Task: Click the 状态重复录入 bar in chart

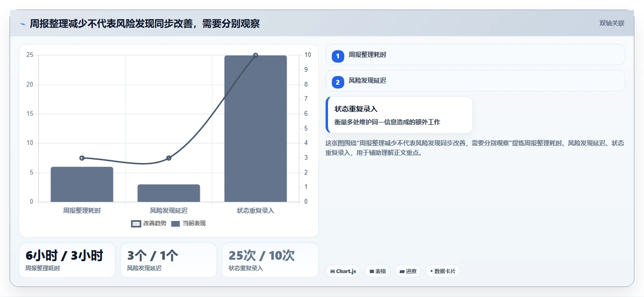Action: [256, 129]
